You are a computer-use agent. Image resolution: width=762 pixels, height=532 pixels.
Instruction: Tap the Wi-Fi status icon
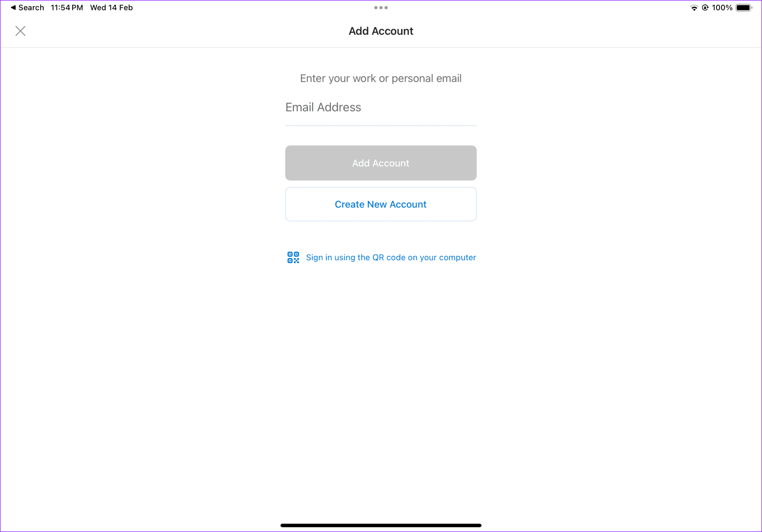pyautogui.click(x=694, y=7)
